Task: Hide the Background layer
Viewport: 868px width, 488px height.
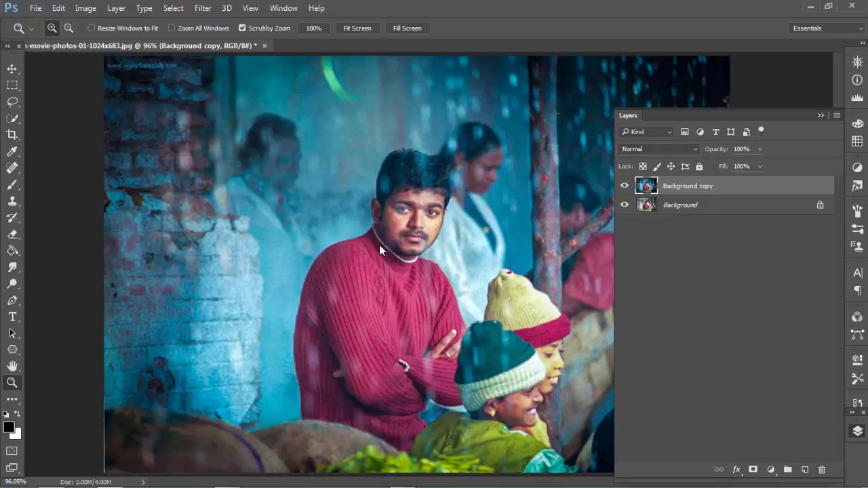Action: (x=625, y=205)
